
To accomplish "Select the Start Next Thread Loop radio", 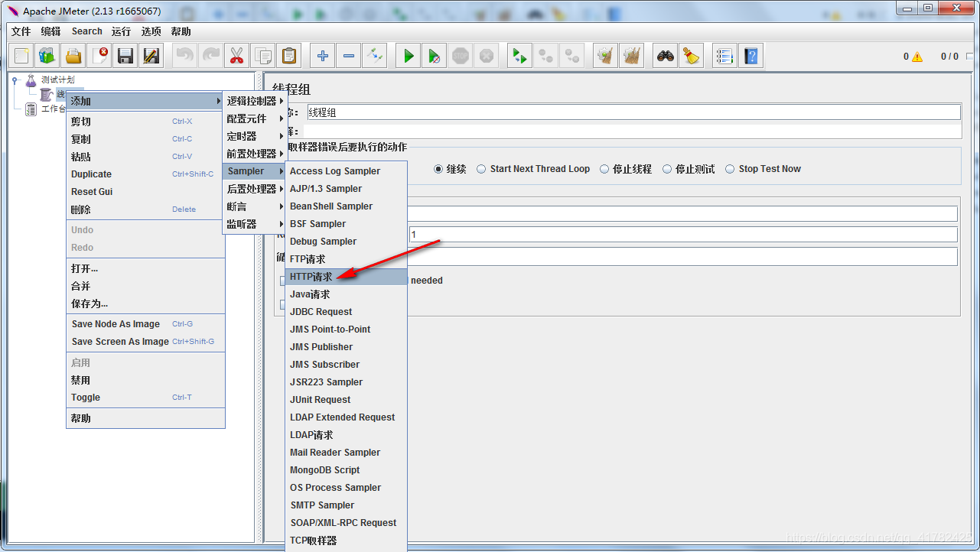I will [482, 169].
